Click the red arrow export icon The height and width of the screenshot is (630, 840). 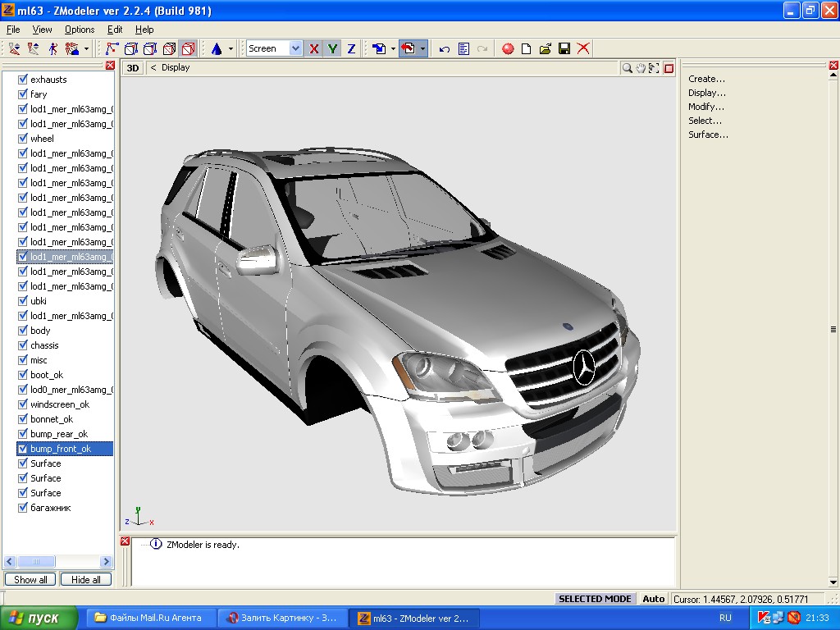(409, 48)
